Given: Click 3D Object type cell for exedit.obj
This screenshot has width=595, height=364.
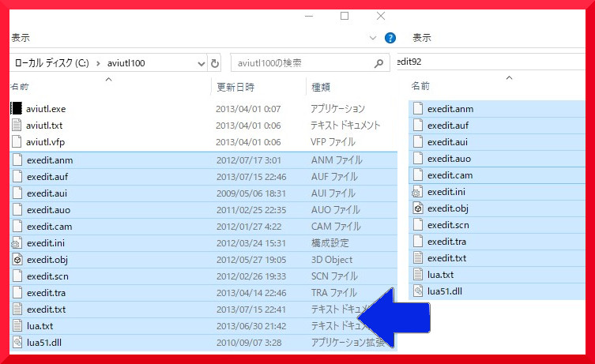Looking at the screenshot, I should pos(332,260).
